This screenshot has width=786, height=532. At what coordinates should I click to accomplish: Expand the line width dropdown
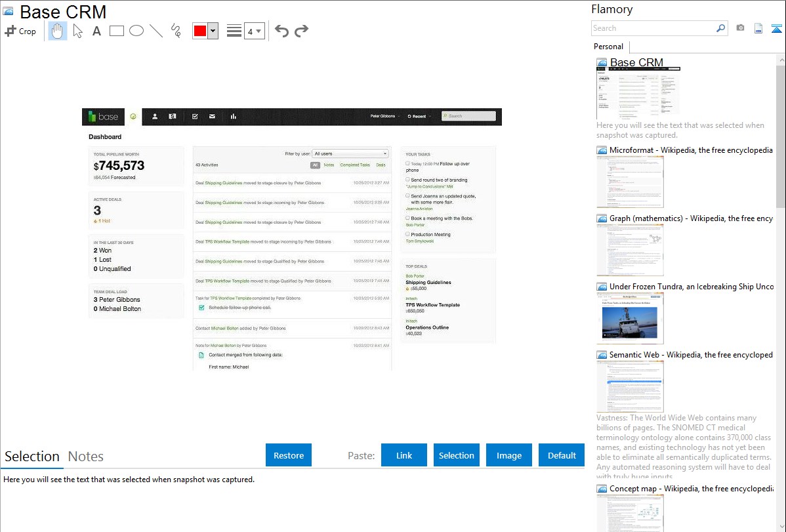tap(259, 31)
